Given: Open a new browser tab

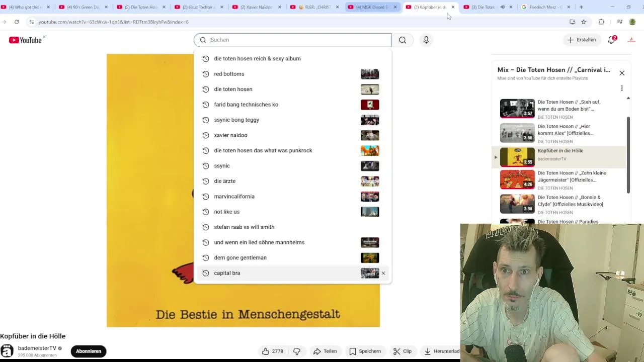Looking at the screenshot, I should coord(581,7).
